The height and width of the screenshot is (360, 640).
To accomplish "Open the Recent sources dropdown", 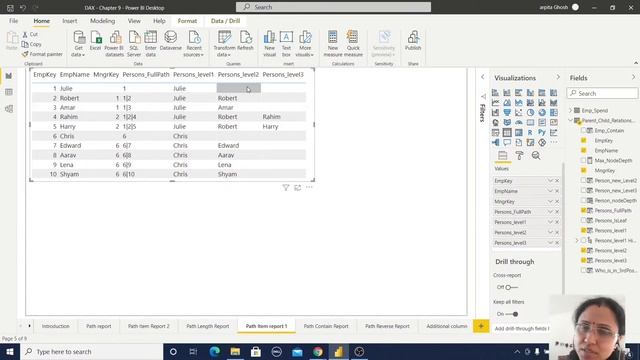I will click(193, 44).
